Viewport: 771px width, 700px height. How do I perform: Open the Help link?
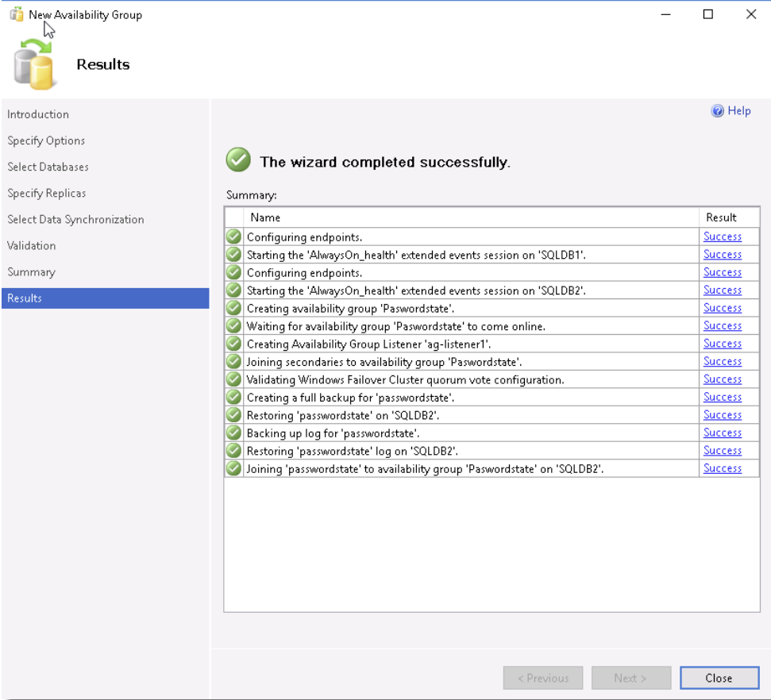[x=739, y=111]
